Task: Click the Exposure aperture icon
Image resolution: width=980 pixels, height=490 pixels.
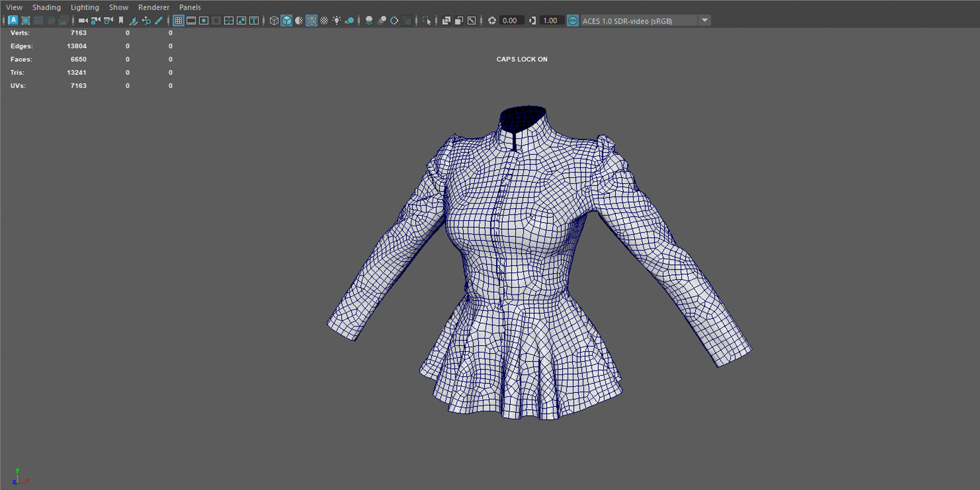Action: (492, 20)
